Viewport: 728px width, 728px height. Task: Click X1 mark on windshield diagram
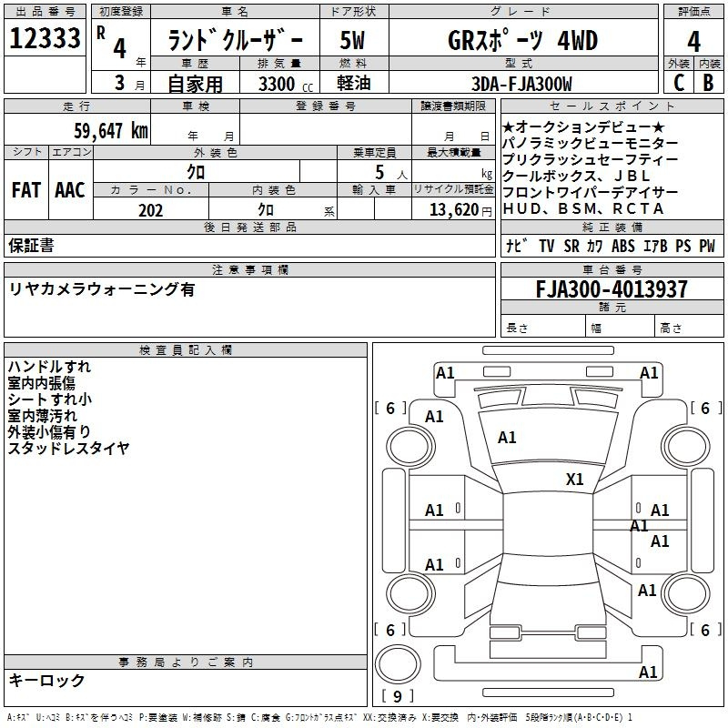(x=574, y=480)
